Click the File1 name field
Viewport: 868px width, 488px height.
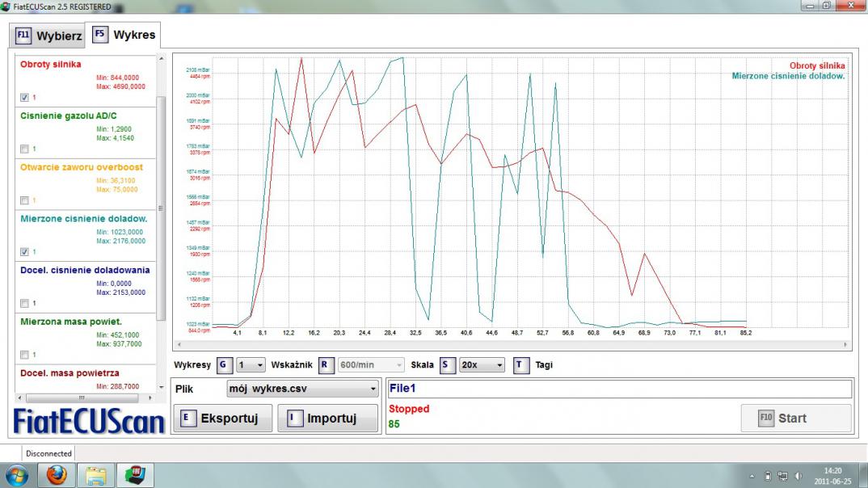(619, 389)
